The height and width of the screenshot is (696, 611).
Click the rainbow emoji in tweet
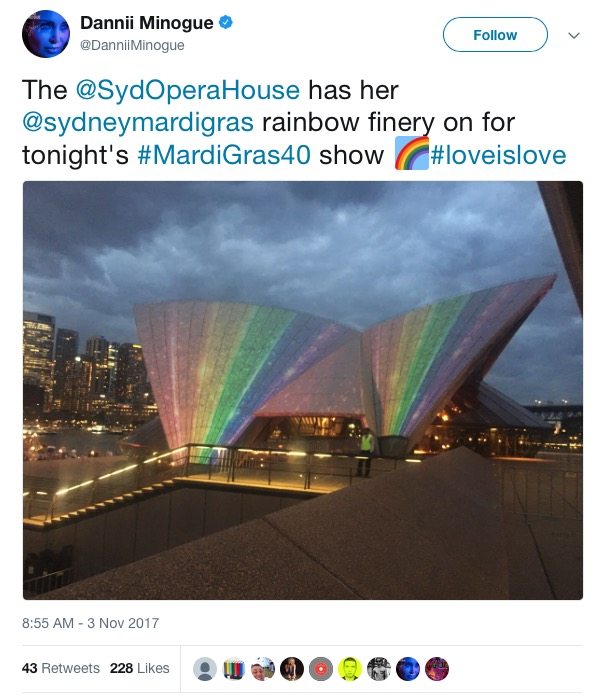412,154
